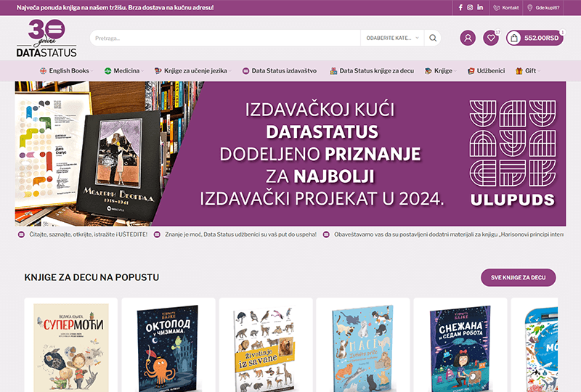Click the shopping bag cart icon

(x=514, y=38)
